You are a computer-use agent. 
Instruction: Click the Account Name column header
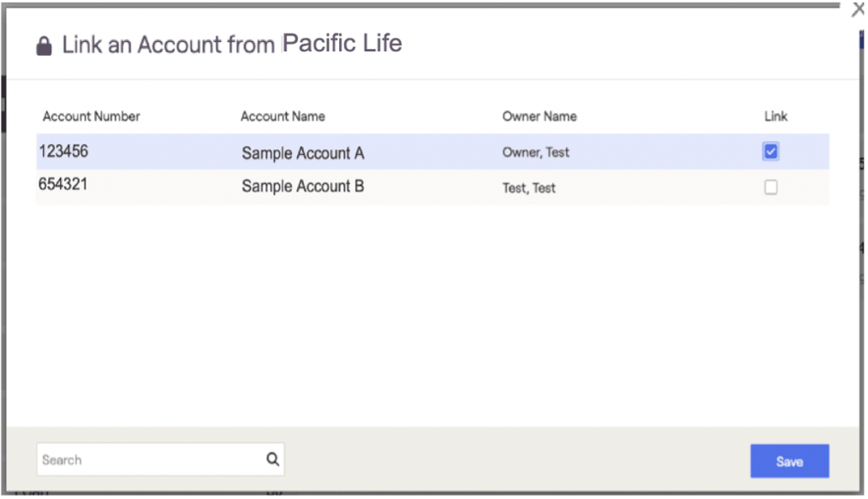pyautogui.click(x=282, y=116)
